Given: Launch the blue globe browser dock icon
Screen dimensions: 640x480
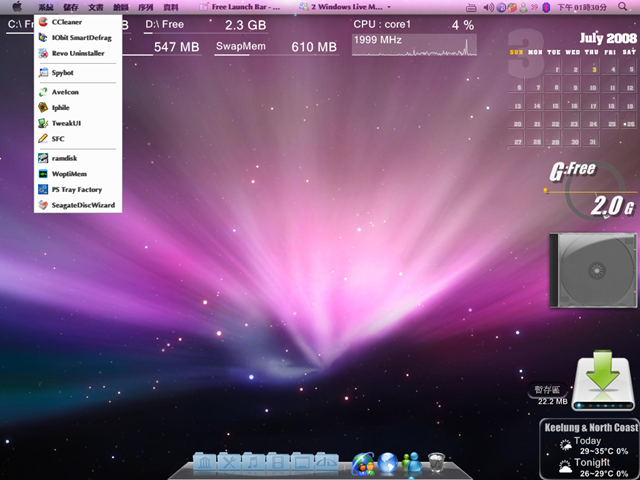Looking at the screenshot, I should point(387,462).
